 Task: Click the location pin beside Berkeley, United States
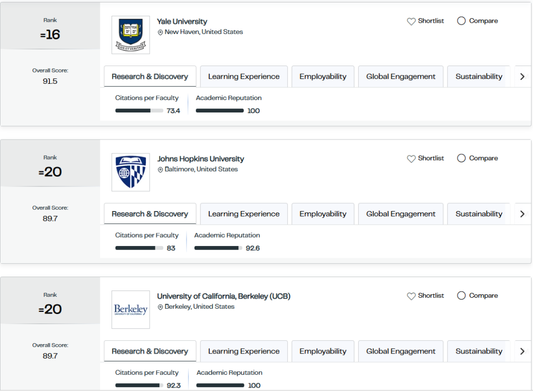pyautogui.click(x=160, y=307)
